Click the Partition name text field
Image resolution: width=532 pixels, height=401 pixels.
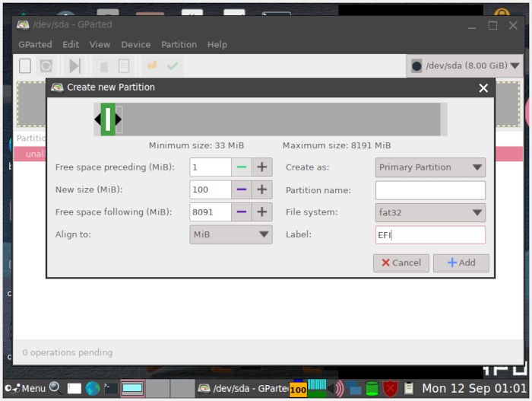[430, 190]
